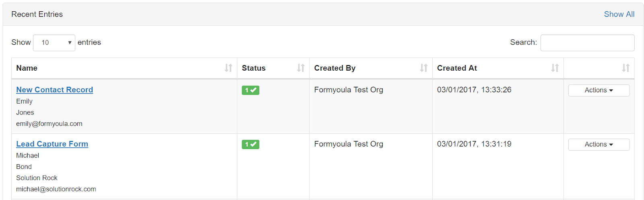Image resolution: width=644 pixels, height=200 pixels.
Task: Click Show All link
Action: (x=619, y=14)
